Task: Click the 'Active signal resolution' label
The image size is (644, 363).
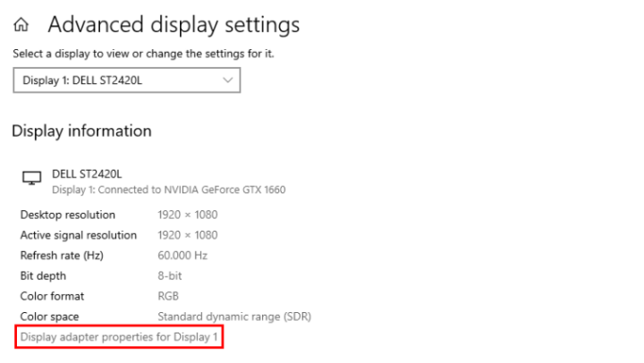Action: click(79, 235)
